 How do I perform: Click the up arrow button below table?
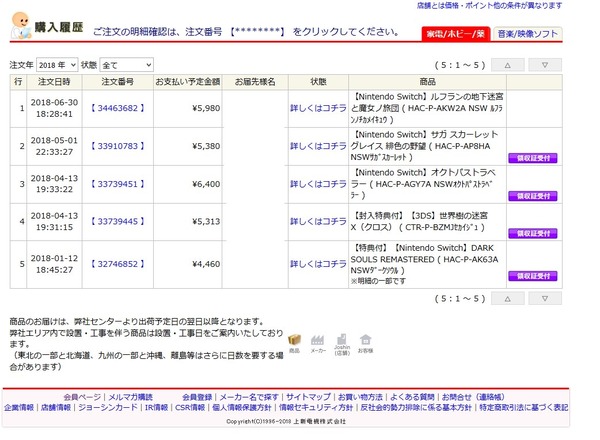(507, 298)
